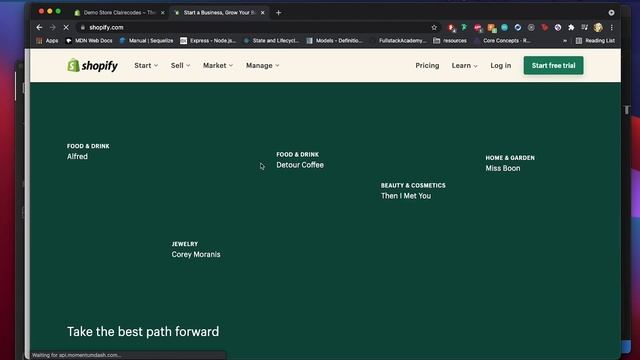Expand the Start menu in Shopify nav
Viewport: 640px width, 360px height.
point(146,65)
